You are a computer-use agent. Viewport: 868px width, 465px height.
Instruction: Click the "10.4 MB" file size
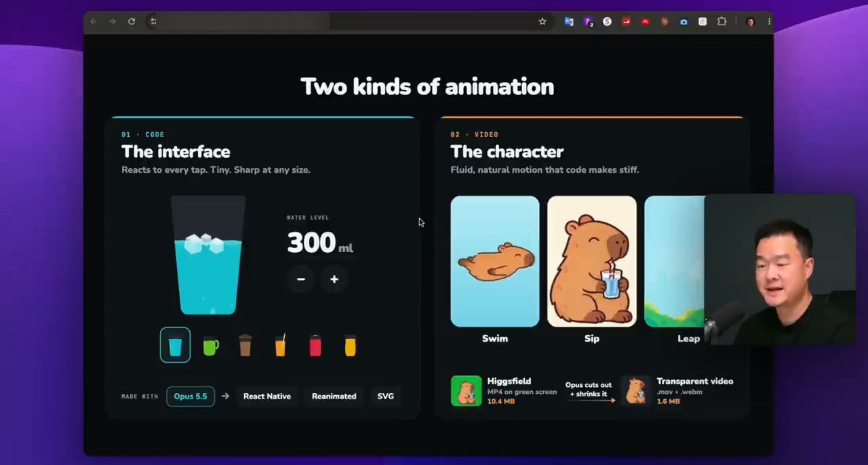click(501, 401)
